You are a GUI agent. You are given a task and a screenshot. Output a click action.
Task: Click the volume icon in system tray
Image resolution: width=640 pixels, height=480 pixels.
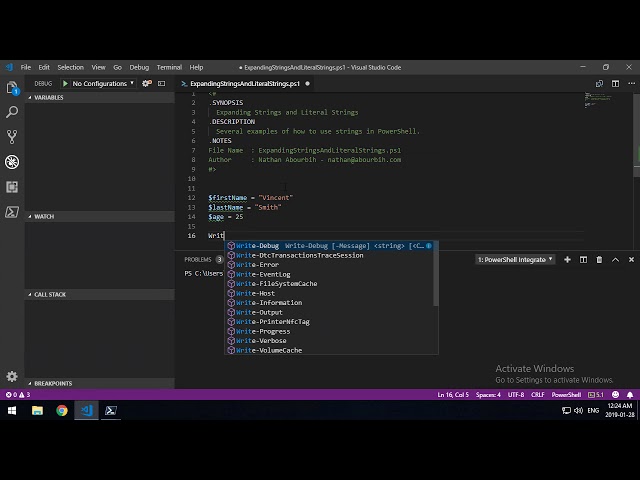coord(578,410)
